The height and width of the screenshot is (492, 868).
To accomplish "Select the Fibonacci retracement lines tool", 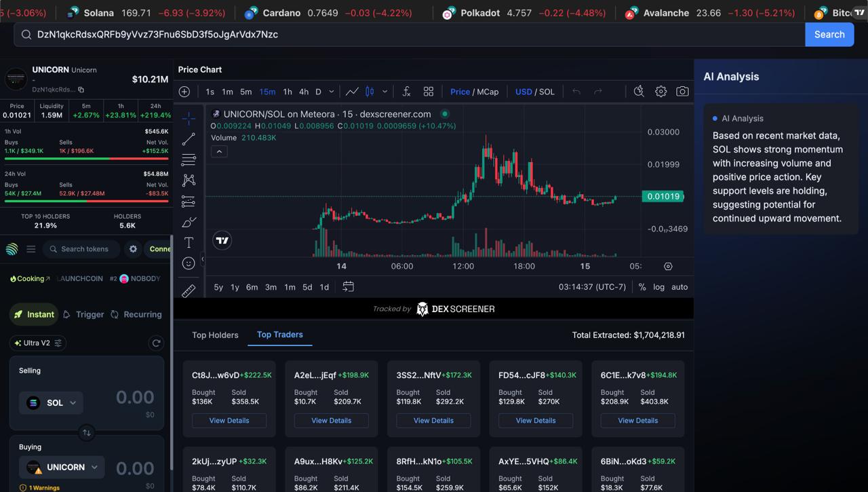I will point(189,160).
